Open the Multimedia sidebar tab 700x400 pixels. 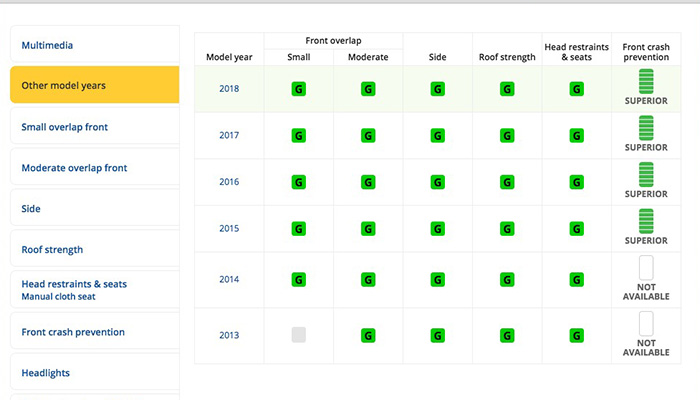tap(95, 44)
